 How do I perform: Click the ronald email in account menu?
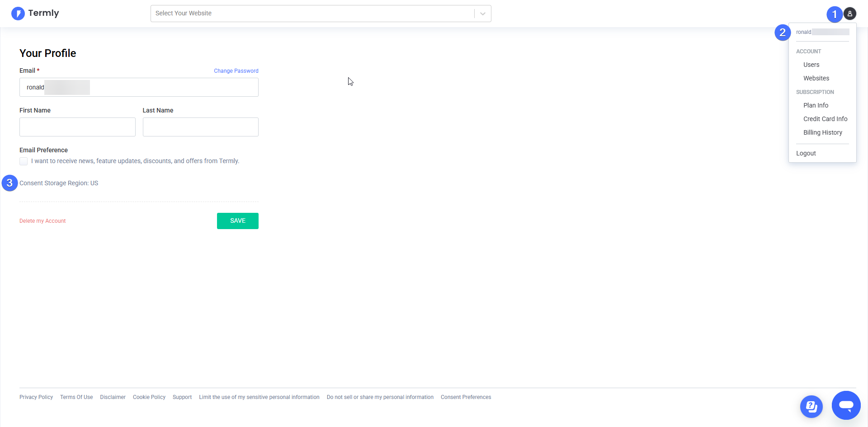[x=822, y=32]
